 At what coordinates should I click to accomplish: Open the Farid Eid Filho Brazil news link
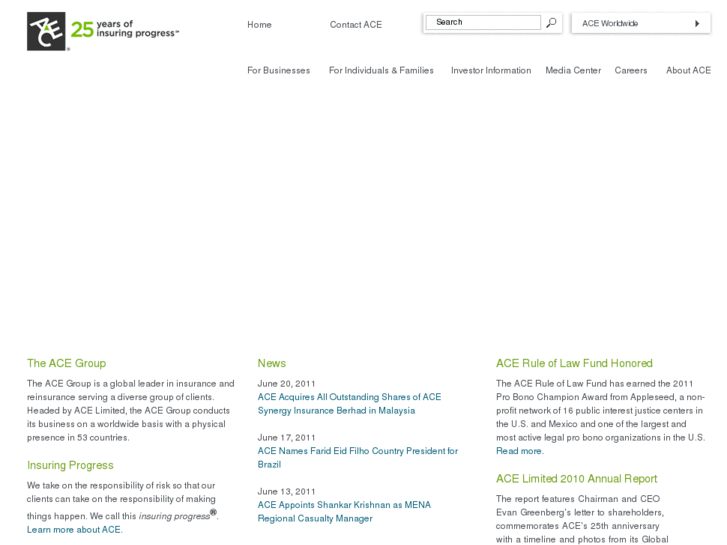point(357,458)
